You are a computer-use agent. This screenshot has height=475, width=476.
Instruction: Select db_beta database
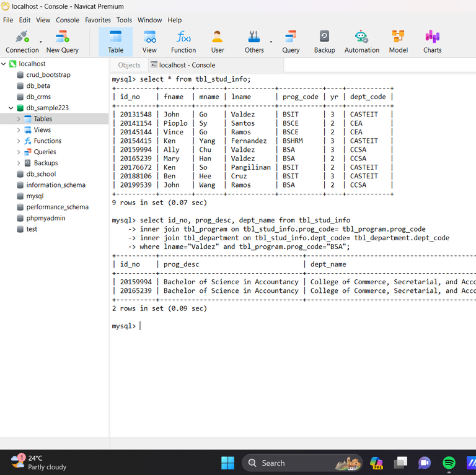coord(38,86)
